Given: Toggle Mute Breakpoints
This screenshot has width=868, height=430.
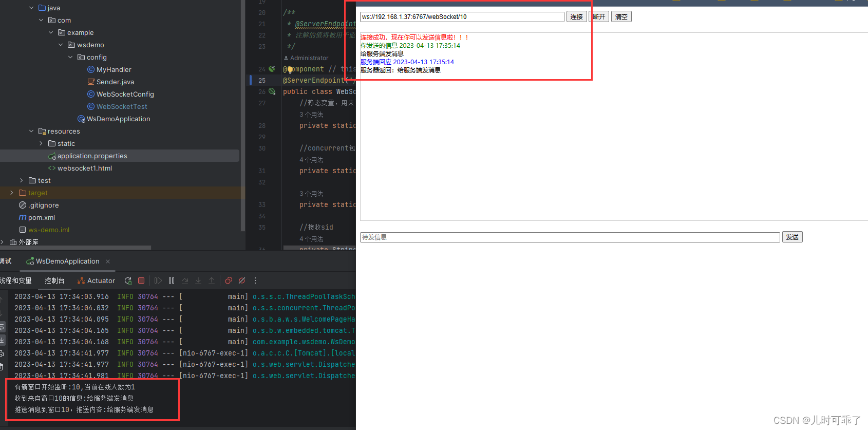Looking at the screenshot, I should tap(242, 281).
